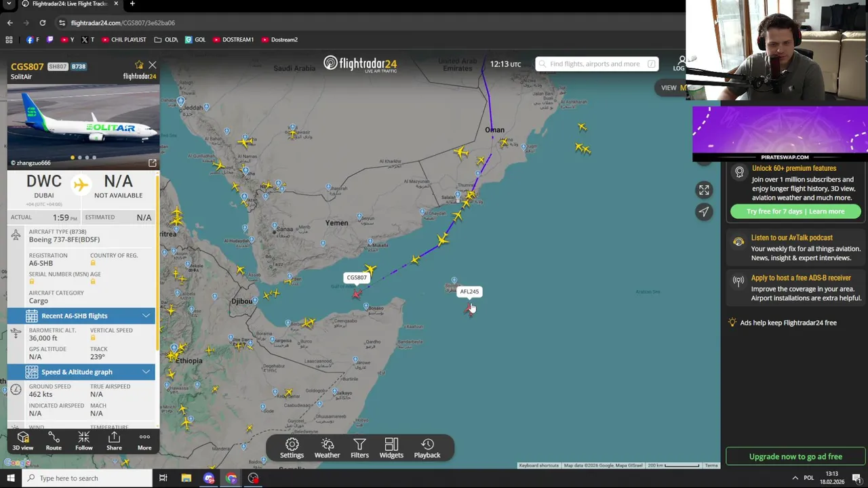The image size is (868, 488).
Task: Click registration A6-SHB text
Action: point(41,263)
